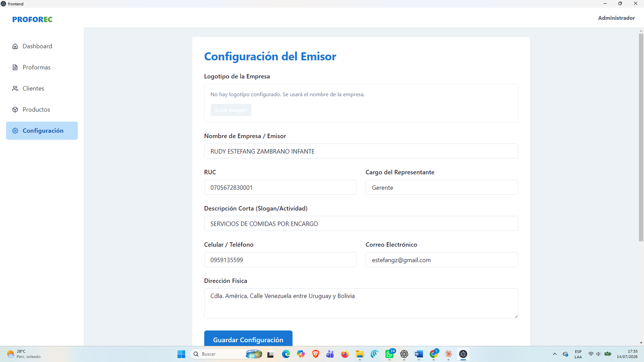644x362 pixels.
Task: Open the Windows Start menu
Action: point(181,354)
